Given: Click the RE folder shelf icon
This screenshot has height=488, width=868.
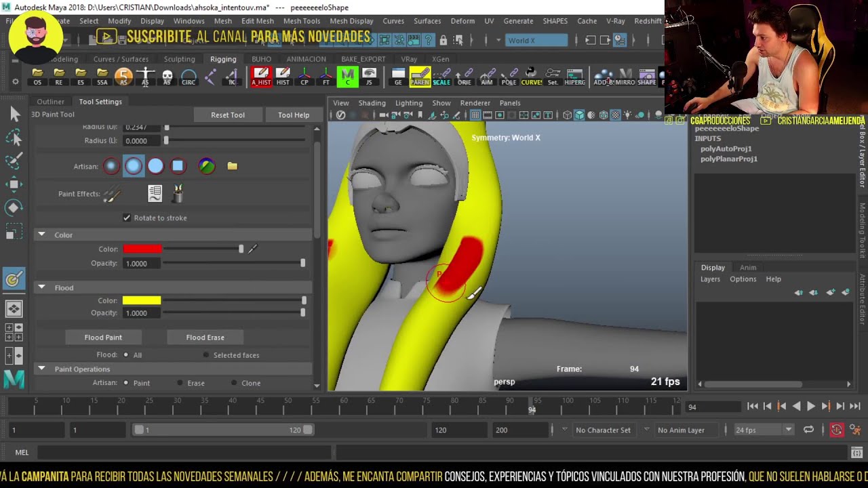Looking at the screenshot, I should (59, 77).
